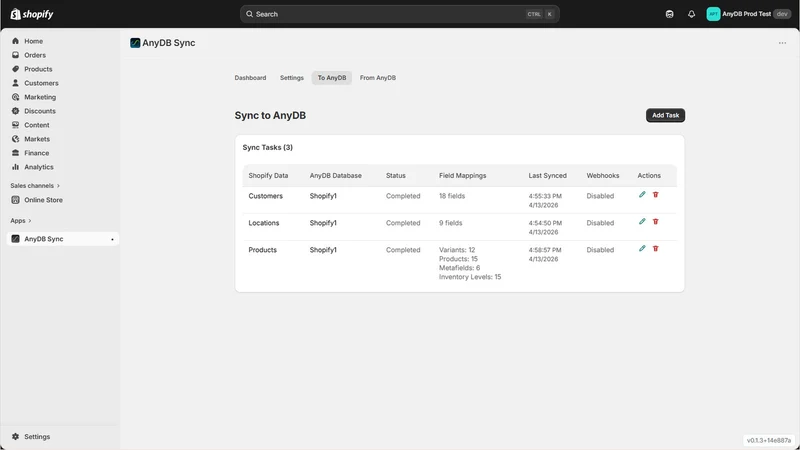This screenshot has height=450, width=800.
Task: Switch to the Settings tab
Action: coord(291,78)
